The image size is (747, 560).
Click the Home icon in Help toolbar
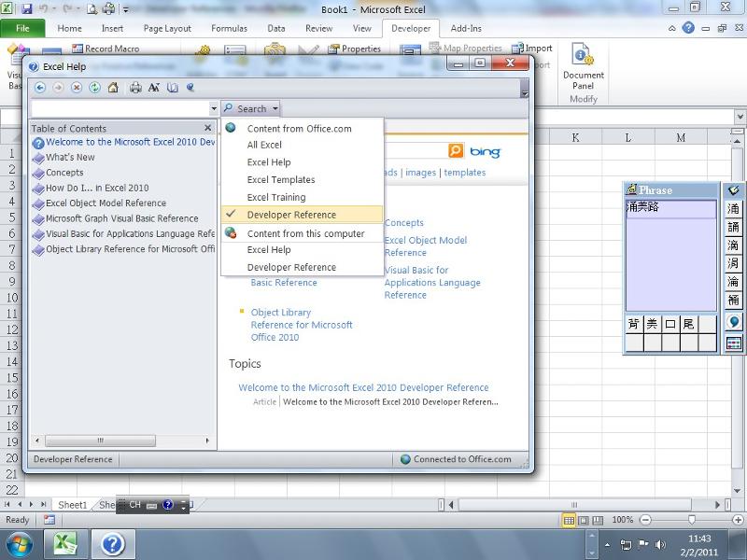(113, 87)
